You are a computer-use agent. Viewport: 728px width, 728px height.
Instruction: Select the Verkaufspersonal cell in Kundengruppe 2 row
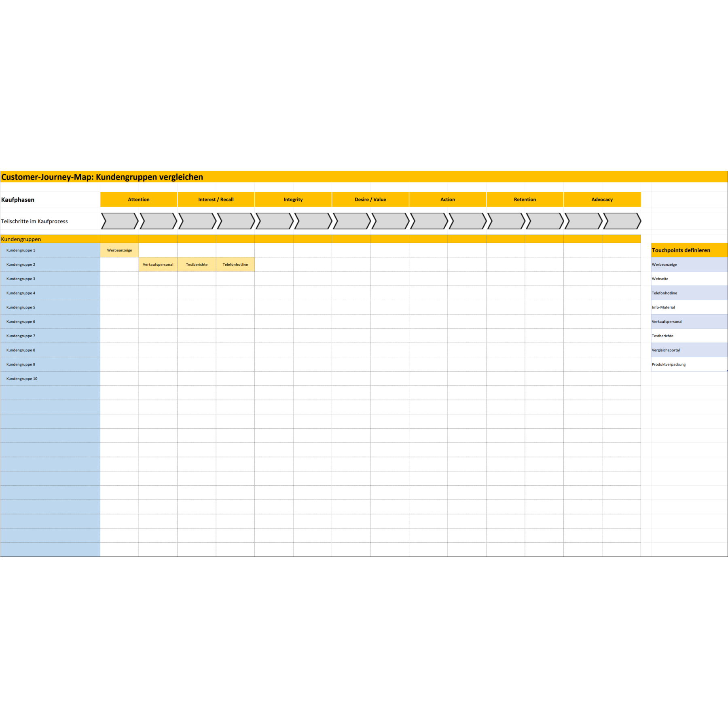point(158,265)
